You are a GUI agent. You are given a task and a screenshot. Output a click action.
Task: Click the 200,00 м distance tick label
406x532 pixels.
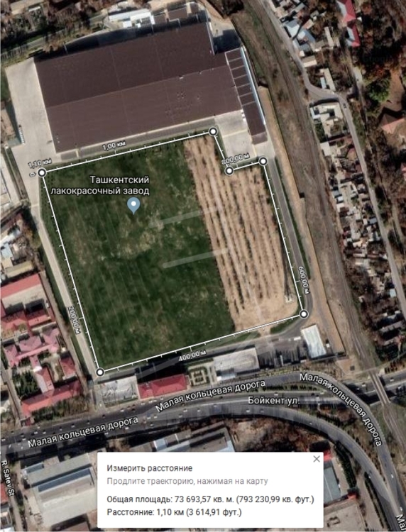(x=74, y=320)
